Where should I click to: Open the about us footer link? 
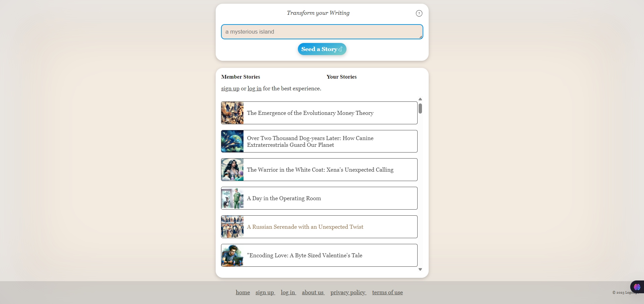[x=313, y=293]
